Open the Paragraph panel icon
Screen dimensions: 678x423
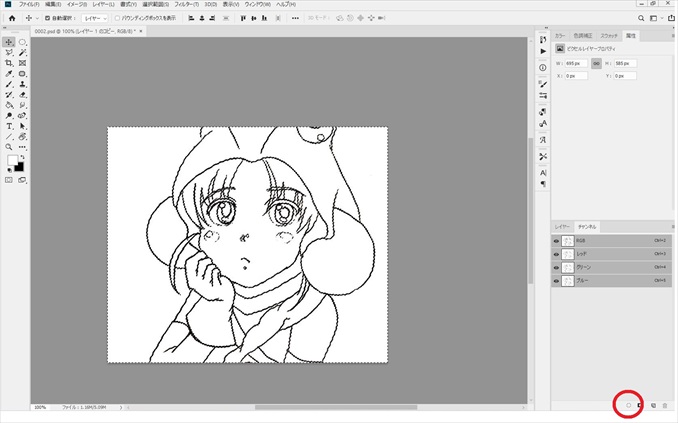click(543, 184)
